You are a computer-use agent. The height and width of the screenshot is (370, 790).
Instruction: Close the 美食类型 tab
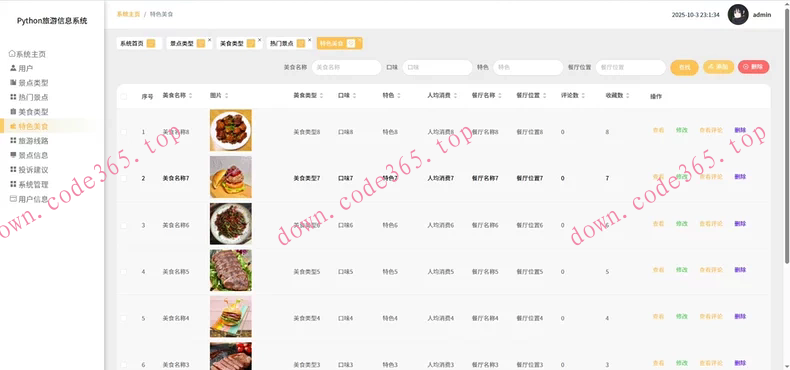point(259,40)
